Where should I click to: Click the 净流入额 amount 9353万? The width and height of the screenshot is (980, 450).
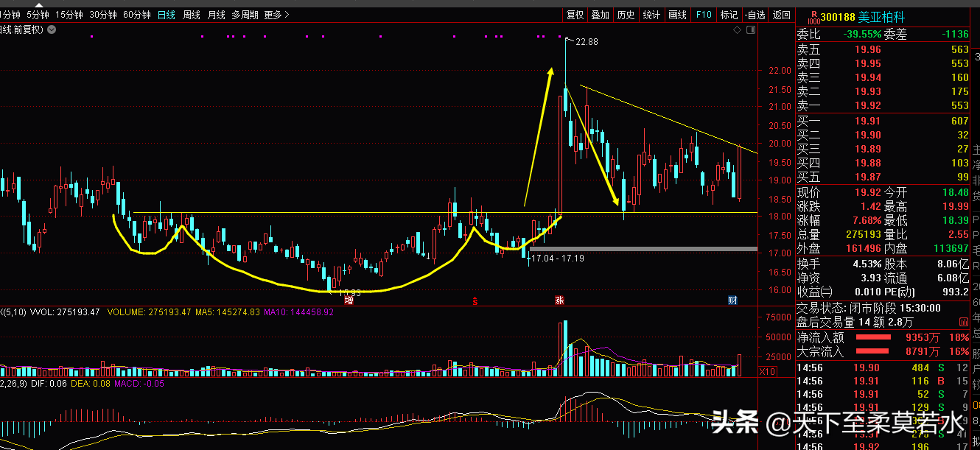(923, 338)
